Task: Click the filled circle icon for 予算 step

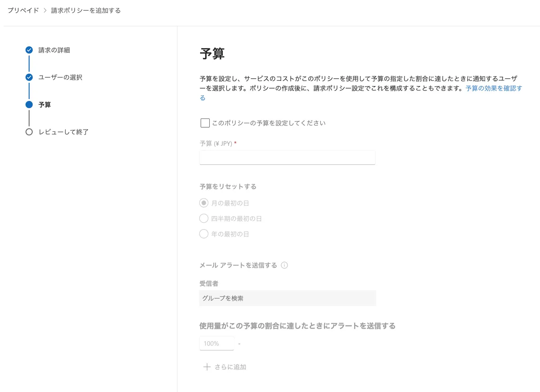Action: click(x=29, y=104)
